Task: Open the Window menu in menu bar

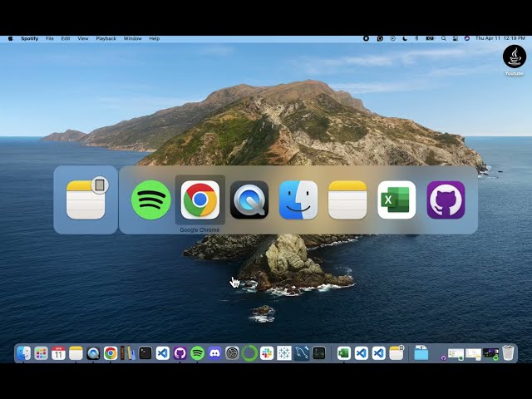Action: pos(133,39)
